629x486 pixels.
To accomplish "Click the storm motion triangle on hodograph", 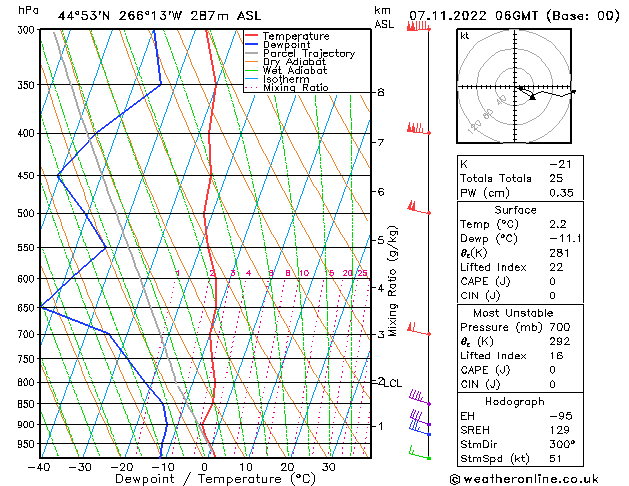I will pyautogui.click(x=532, y=97).
